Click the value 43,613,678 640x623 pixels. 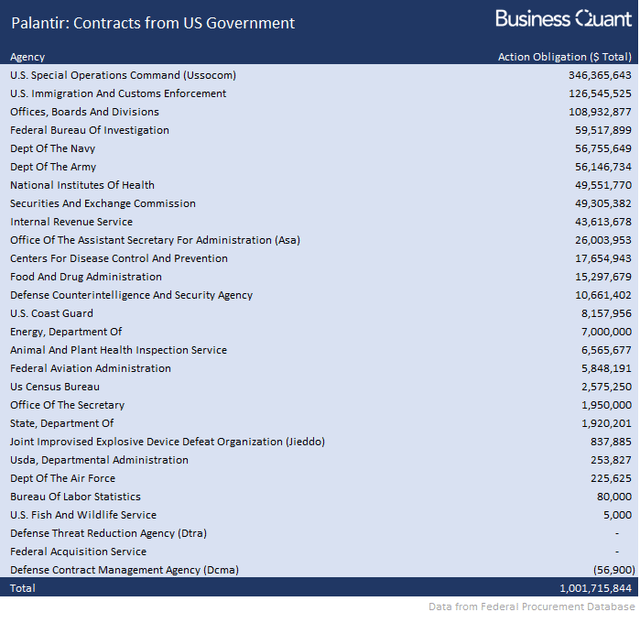[603, 222]
